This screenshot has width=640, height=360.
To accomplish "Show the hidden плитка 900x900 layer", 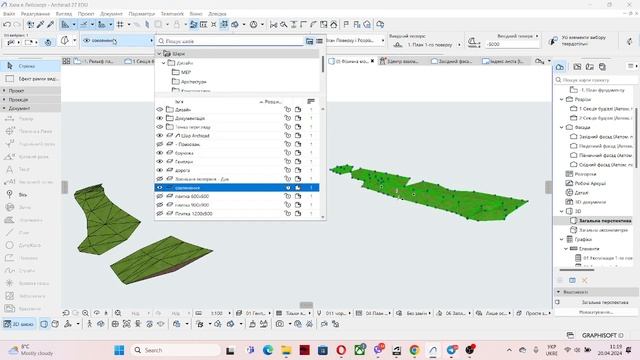I will click(x=160, y=205).
